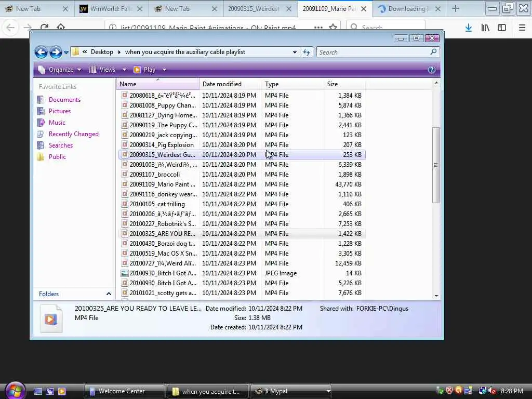Image resolution: width=532 pixels, height=399 pixels.
Task: Click the Play toolbar button
Action: (145, 70)
